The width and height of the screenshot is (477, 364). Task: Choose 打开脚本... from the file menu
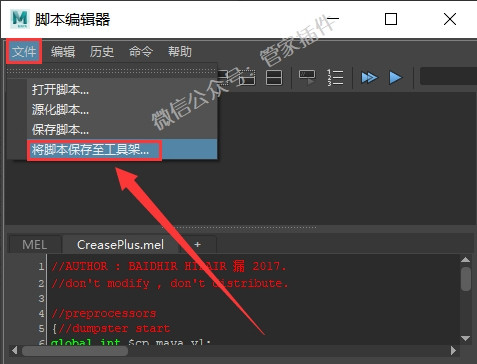click(x=122, y=90)
